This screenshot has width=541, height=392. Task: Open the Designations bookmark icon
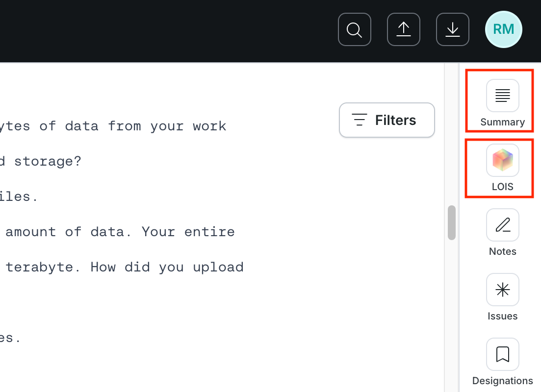[502, 354]
